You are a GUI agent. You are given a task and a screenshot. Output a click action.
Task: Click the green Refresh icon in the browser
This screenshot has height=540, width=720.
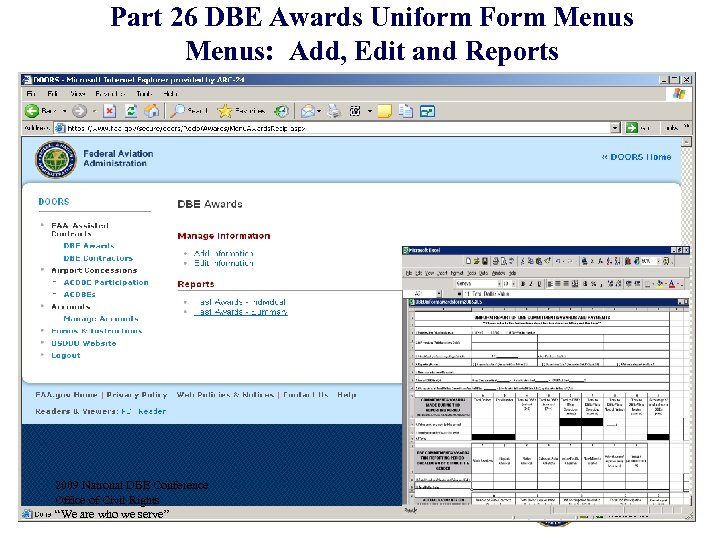coord(131,111)
